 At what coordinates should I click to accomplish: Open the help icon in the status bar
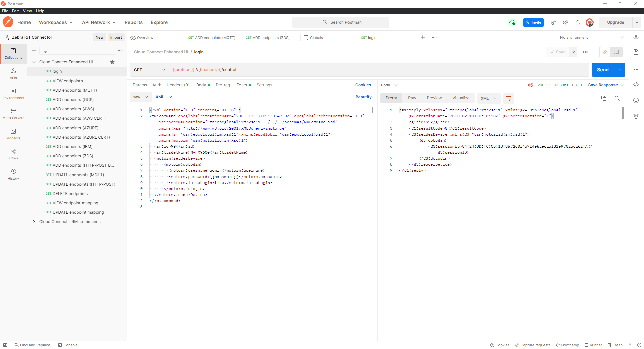click(x=639, y=345)
